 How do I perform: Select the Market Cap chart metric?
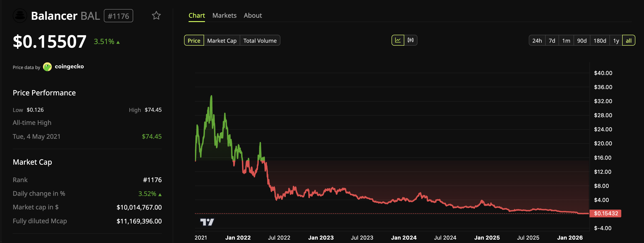[222, 40]
